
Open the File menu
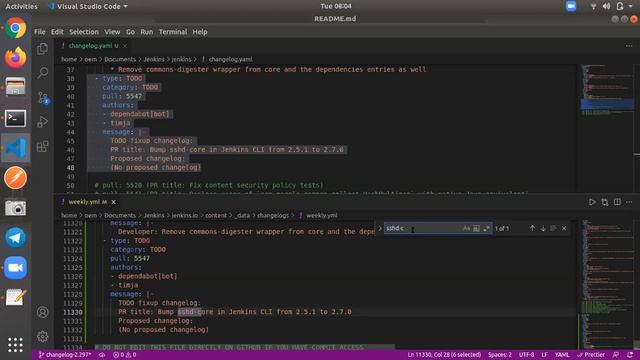[x=40, y=32]
